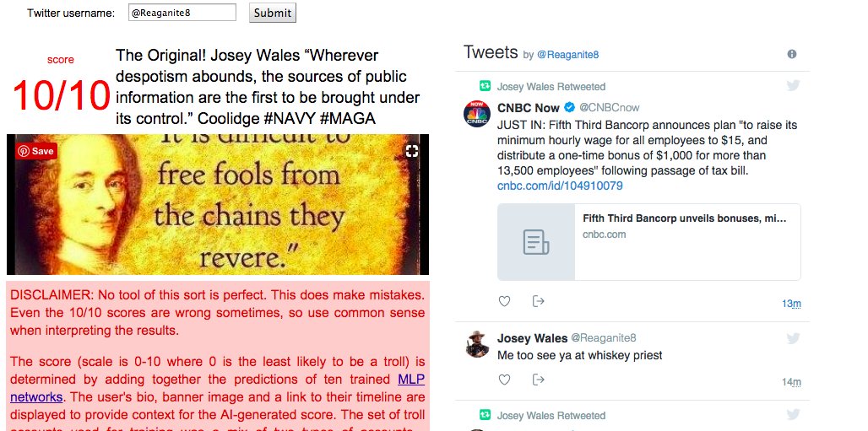Click the 13m tweet timestamp
The width and height of the screenshot is (868, 431).
pyautogui.click(x=791, y=303)
